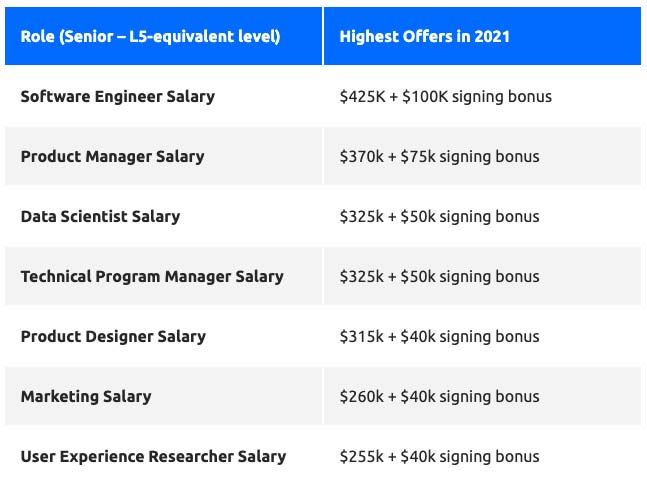Click the Technical Program Manager row's offer amount

coord(439,277)
